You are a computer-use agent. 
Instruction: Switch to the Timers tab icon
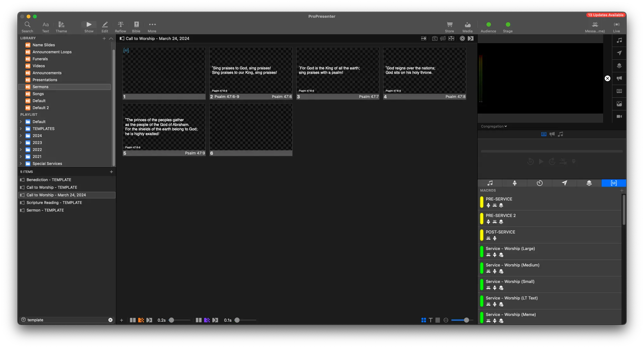tap(539, 183)
